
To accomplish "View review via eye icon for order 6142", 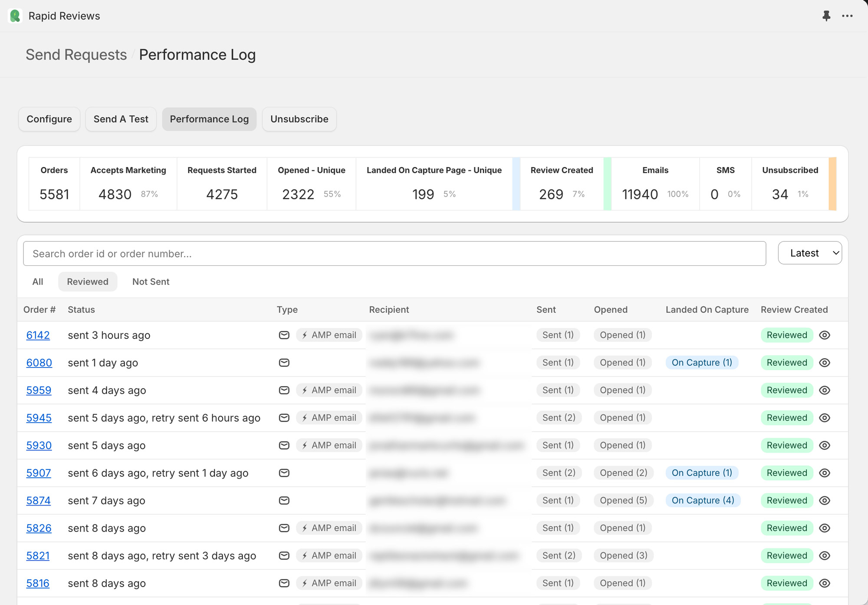I will point(825,335).
